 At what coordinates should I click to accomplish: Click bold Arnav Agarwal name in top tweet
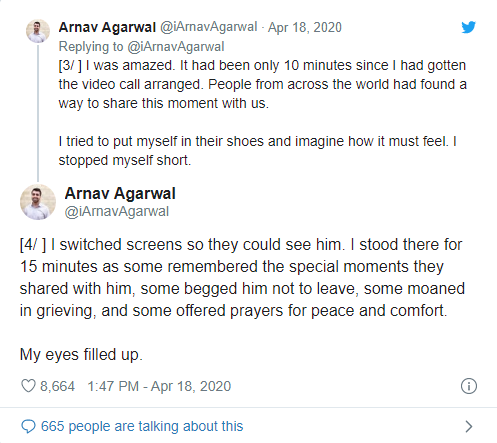pos(107,27)
